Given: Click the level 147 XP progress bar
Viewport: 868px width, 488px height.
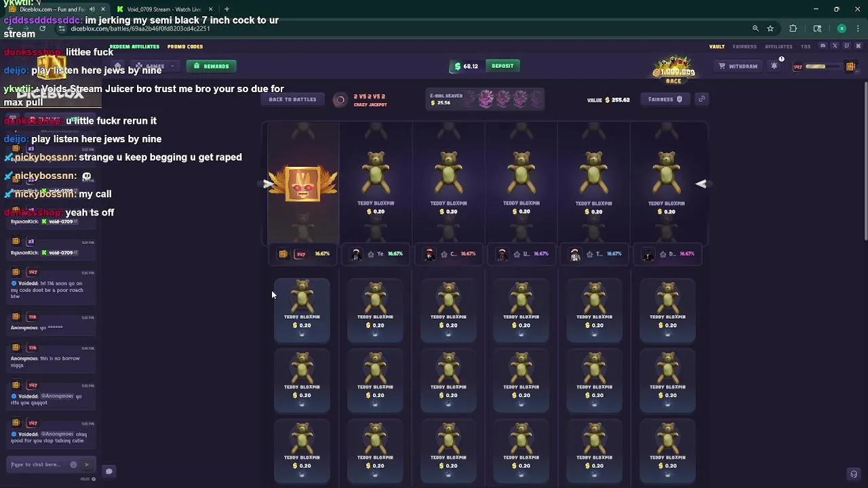Looking at the screenshot, I should point(816,66).
